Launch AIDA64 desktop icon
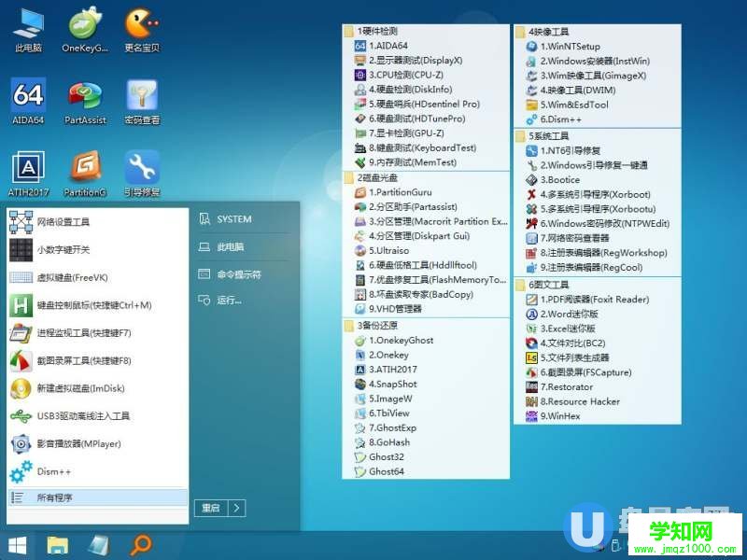747x560 pixels. tap(28, 101)
